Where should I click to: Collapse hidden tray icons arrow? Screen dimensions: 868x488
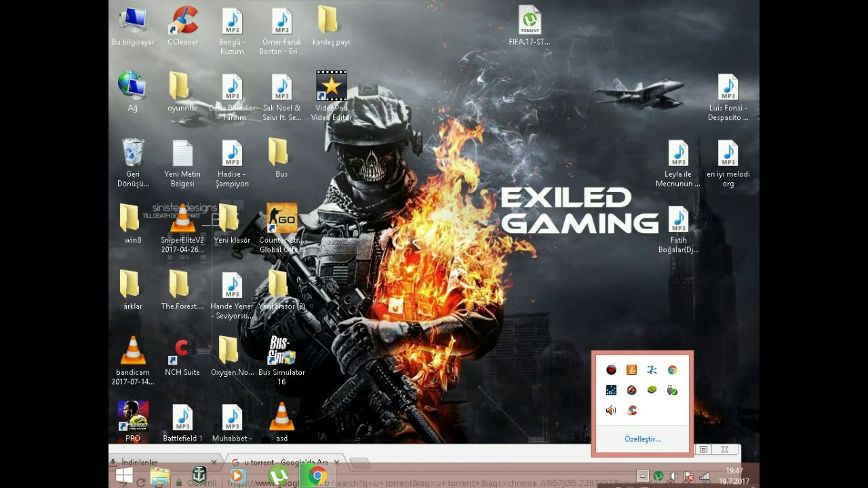click(x=642, y=476)
